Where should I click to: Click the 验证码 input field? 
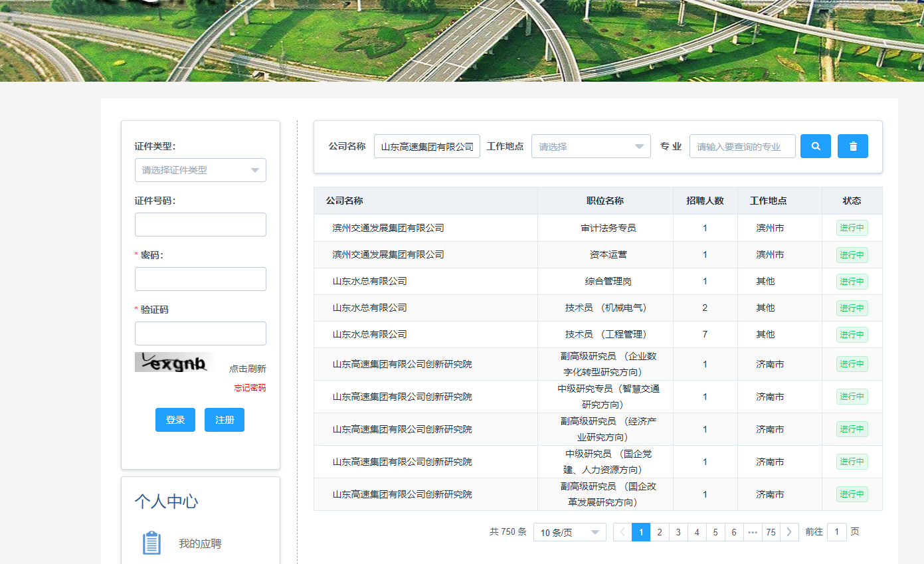(201, 333)
